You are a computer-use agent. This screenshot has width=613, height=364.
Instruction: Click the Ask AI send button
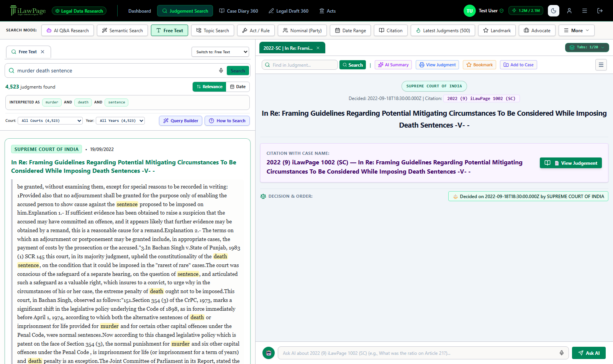click(x=589, y=353)
